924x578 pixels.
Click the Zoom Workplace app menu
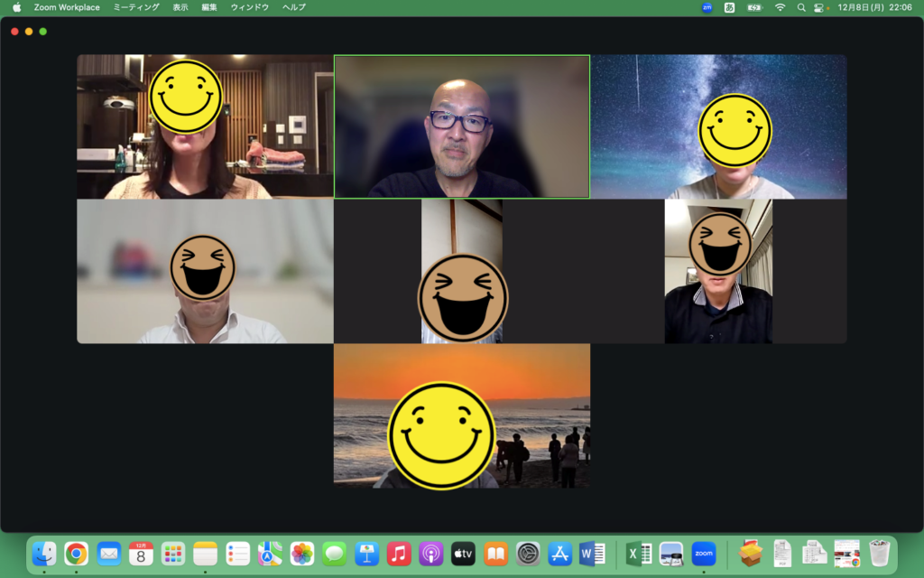[x=67, y=7]
